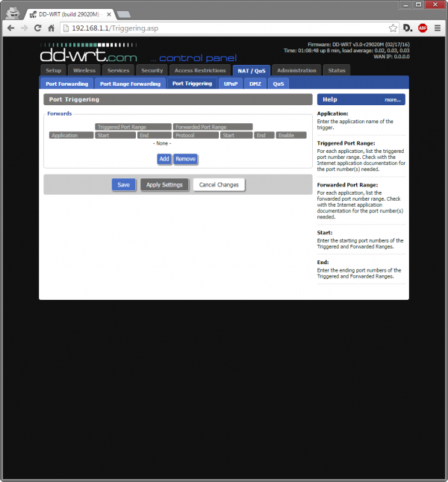Click the browser forward arrow
The width and height of the screenshot is (448, 482).
pos(25,28)
